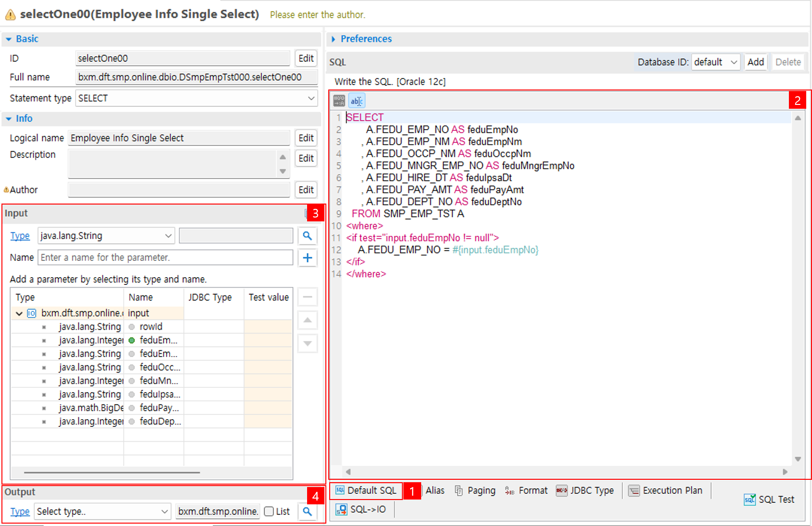812x526 pixels.
Task: Open the SQL->IO converter
Action: pos(361,509)
